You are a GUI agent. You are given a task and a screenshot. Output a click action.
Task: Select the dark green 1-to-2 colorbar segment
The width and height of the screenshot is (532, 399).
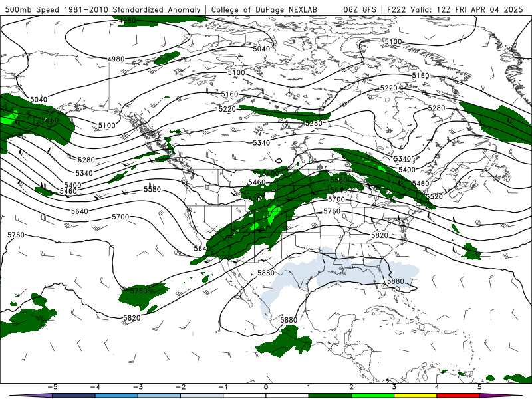pos(330,396)
